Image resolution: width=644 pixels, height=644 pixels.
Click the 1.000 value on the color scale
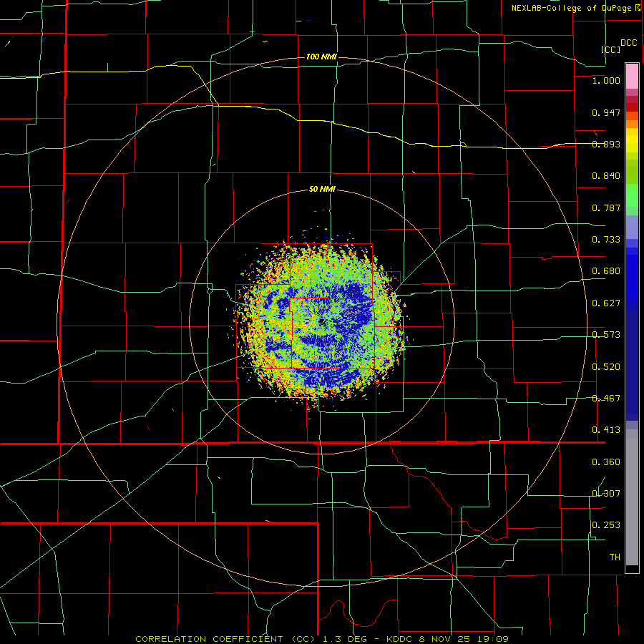(x=606, y=80)
